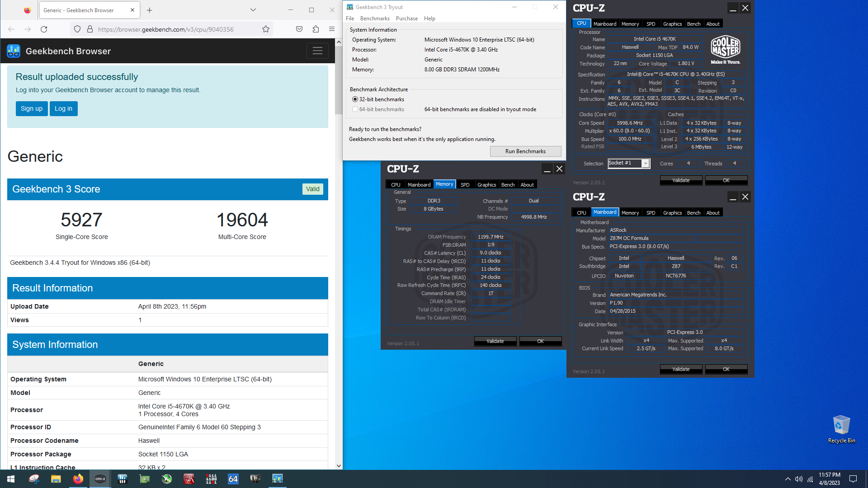
Task: Open the blue 64 taskbar icon
Action: coord(233,479)
